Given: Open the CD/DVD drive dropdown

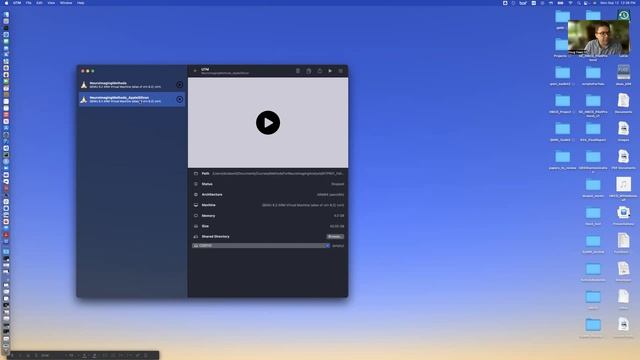Looking at the screenshot, I should [261, 246].
